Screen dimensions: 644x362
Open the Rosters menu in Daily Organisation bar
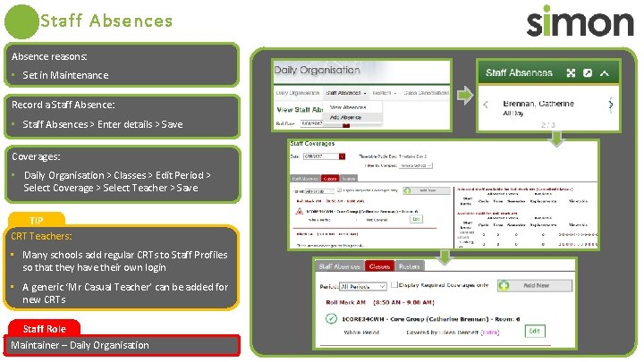click(384, 93)
